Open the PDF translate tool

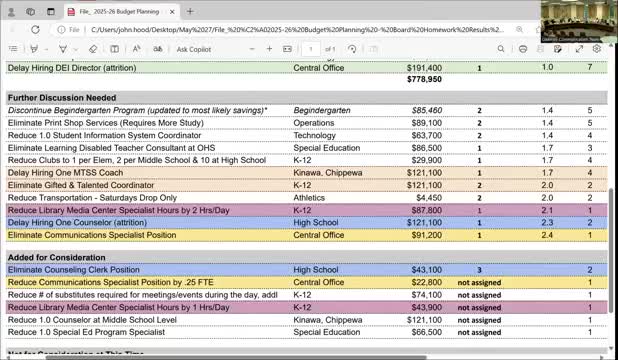158,49
